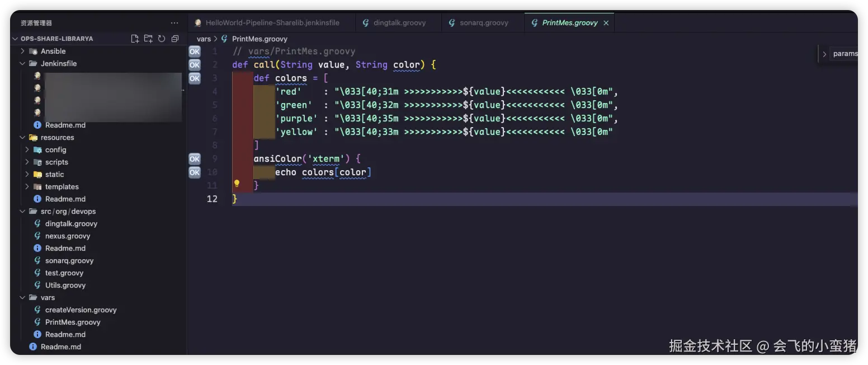Expand the params panel chevron on right

pos(824,54)
